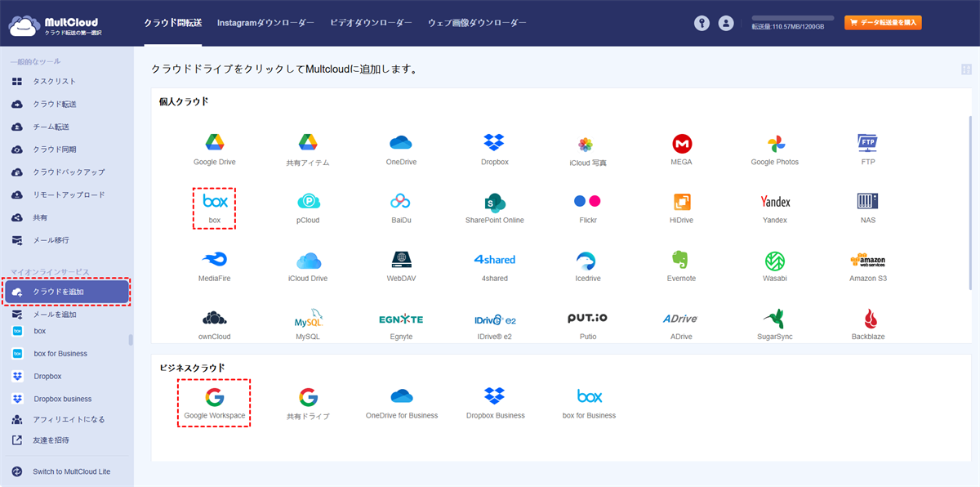Click the key icon in header
The width and height of the screenshot is (980, 487).
coord(702,23)
